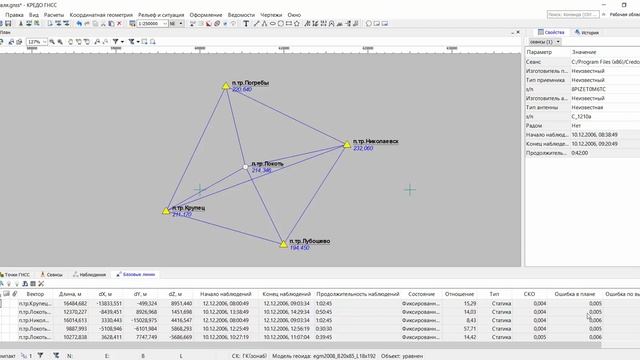This screenshot has width=640, height=360.
Task: Click the Отношение column header
Action: click(460, 294)
